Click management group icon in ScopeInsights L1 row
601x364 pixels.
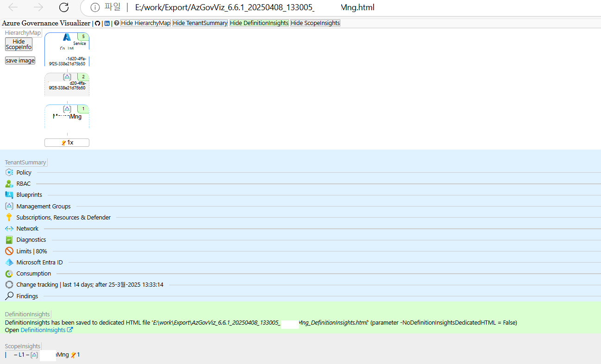pos(34,355)
